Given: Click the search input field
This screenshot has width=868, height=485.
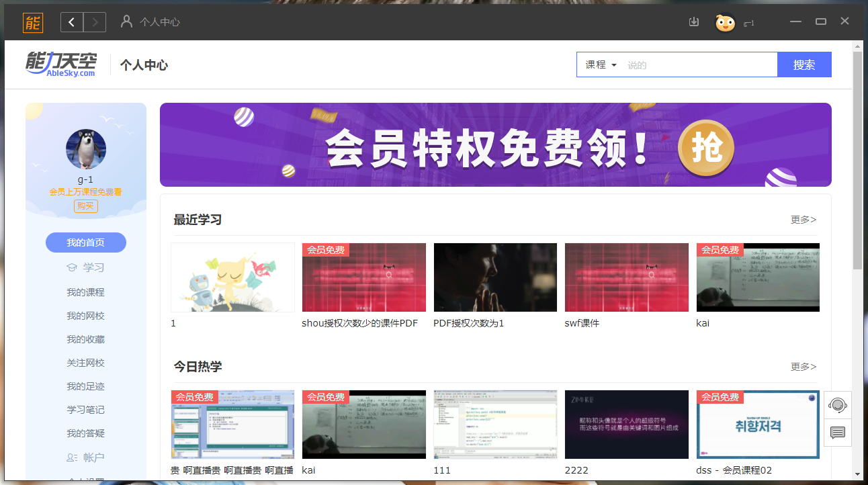Looking at the screenshot, I should (x=699, y=65).
